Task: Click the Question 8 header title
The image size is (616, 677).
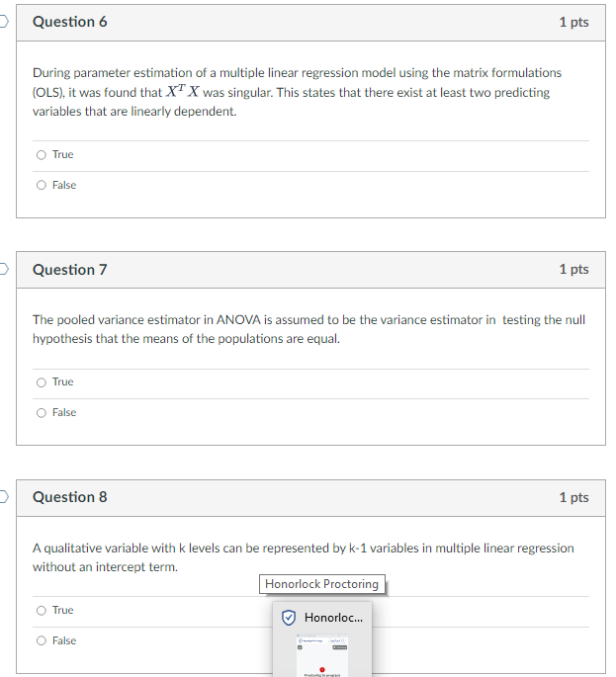Action: click(x=70, y=497)
